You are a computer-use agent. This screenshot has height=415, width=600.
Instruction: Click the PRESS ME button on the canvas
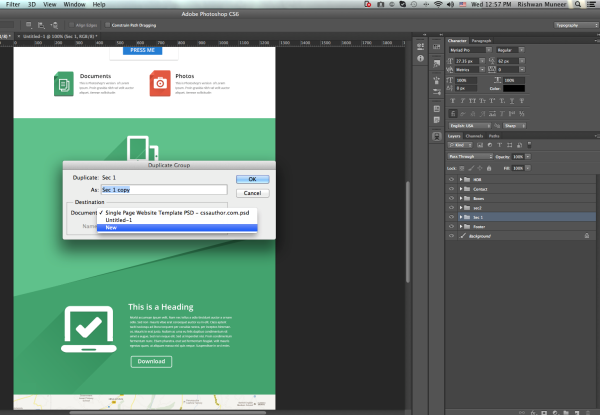point(142,50)
